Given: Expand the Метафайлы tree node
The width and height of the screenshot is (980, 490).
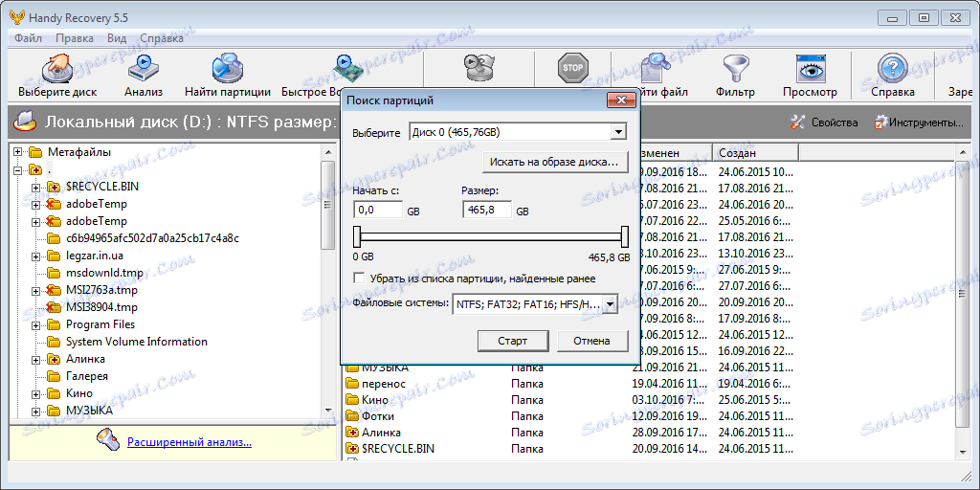Looking at the screenshot, I should (17, 152).
